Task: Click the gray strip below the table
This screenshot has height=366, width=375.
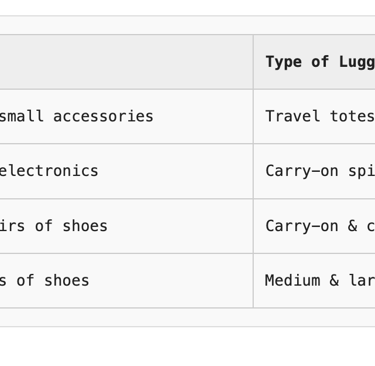Action: click(187, 317)
